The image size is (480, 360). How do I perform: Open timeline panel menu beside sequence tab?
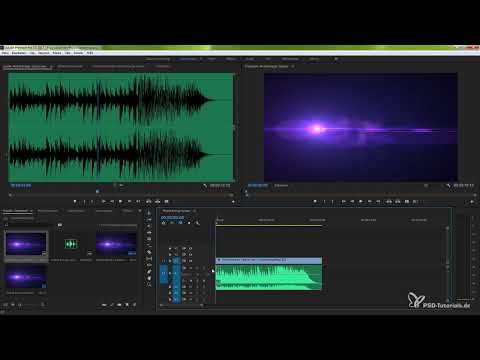tap(195, 211)
